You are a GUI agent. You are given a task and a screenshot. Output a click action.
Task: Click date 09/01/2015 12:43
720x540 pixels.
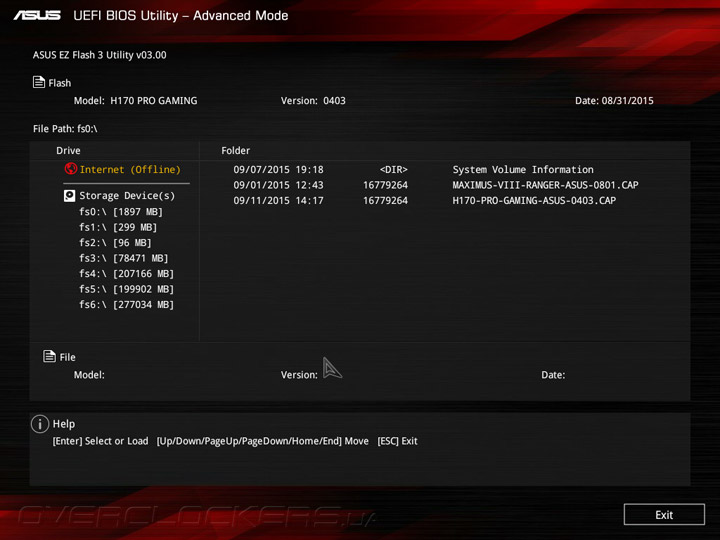point(278,185)
